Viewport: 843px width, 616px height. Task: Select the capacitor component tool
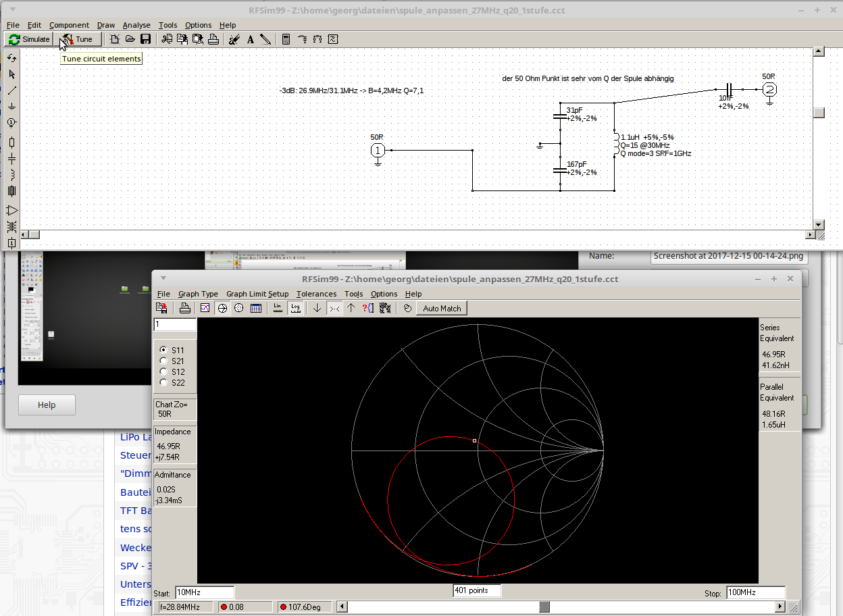tap(11, 159)
